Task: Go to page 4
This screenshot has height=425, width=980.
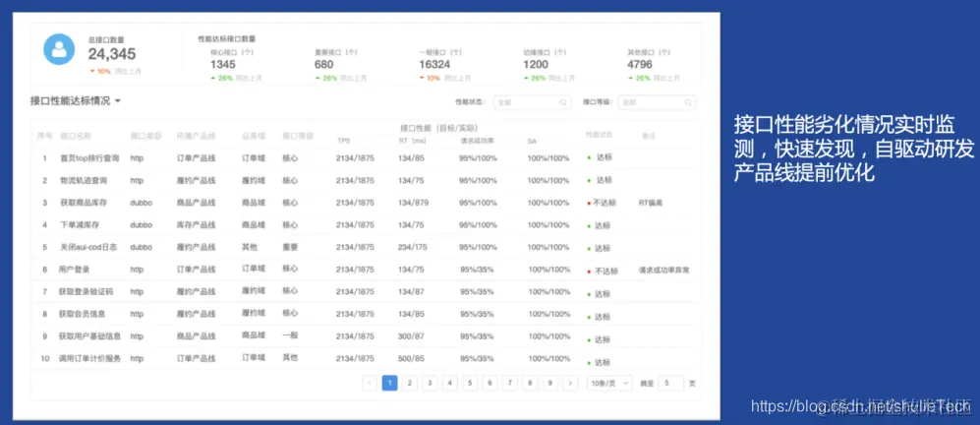Action: 449,383
